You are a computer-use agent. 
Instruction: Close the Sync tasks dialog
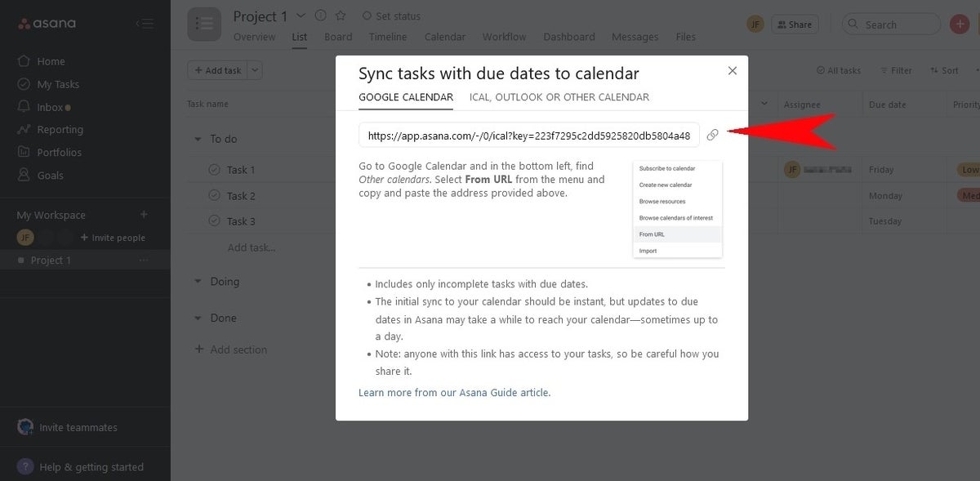(733, 71)
